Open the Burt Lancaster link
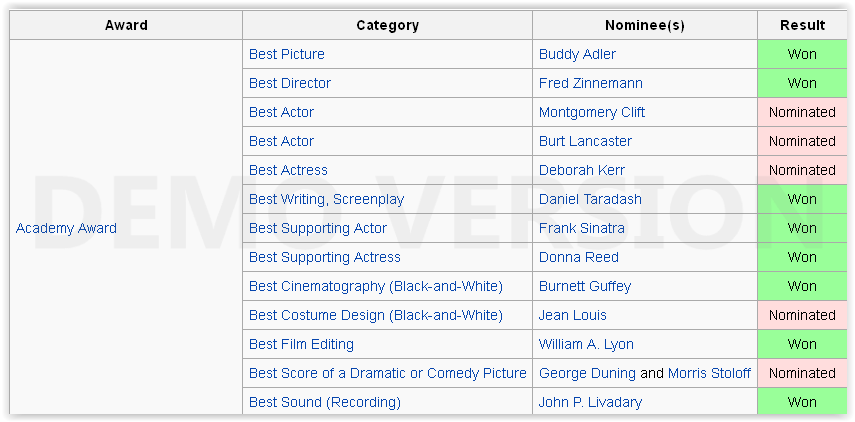This screenshot has height=422, width=855. click(585, 141)
